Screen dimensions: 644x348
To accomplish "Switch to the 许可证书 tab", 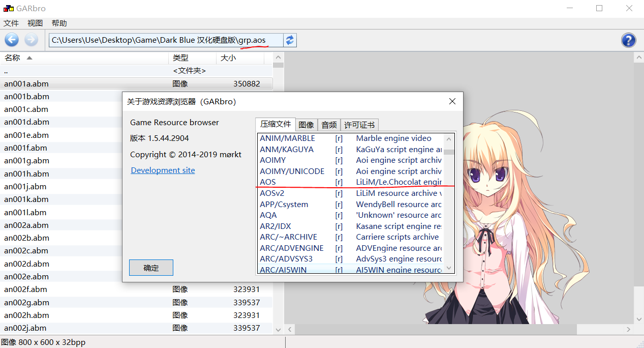I will click(359, 125).
